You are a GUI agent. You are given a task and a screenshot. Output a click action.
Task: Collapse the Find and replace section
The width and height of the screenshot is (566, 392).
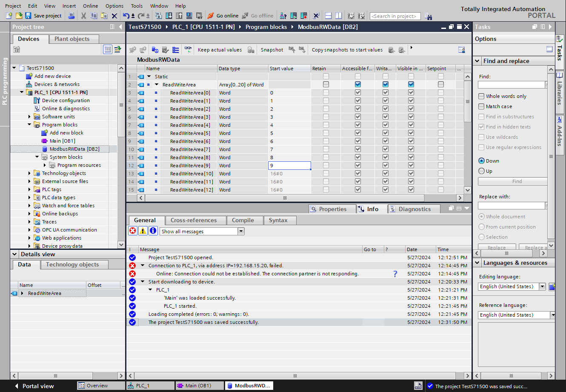coord(477,61)
